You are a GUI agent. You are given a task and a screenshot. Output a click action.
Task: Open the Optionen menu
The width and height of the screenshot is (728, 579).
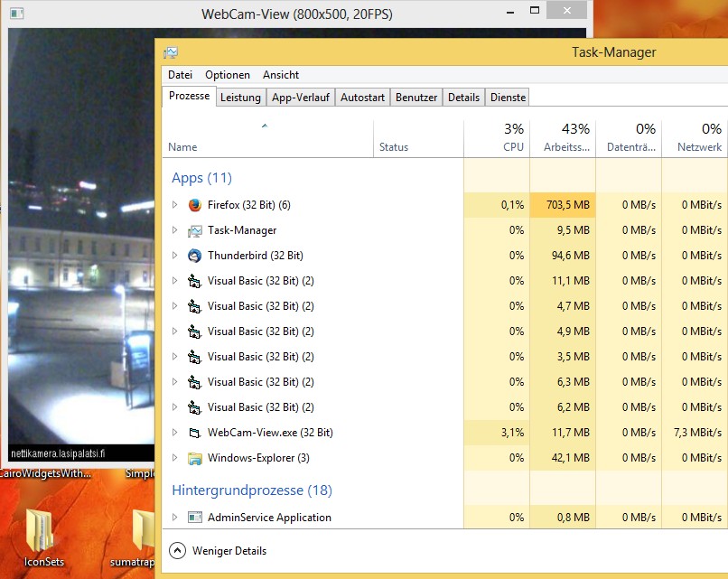point(227,75)
